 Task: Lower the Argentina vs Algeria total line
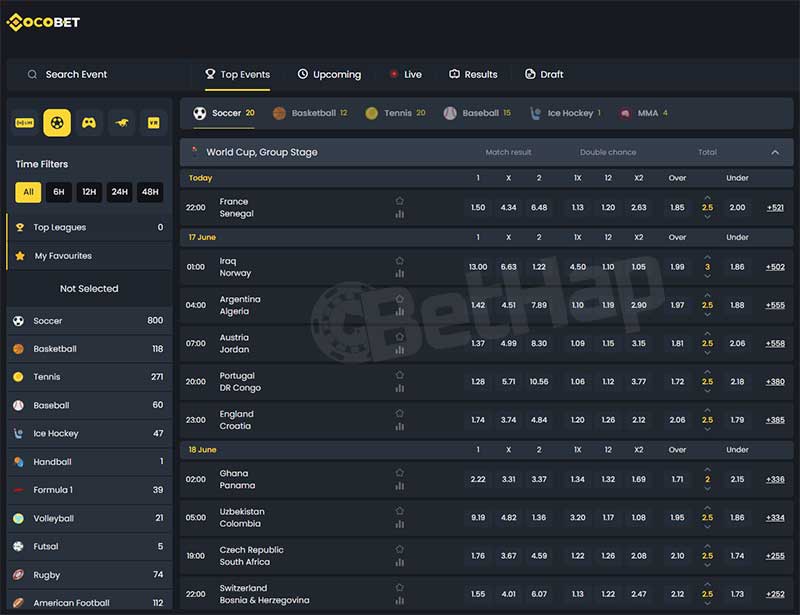coord(707,314)
